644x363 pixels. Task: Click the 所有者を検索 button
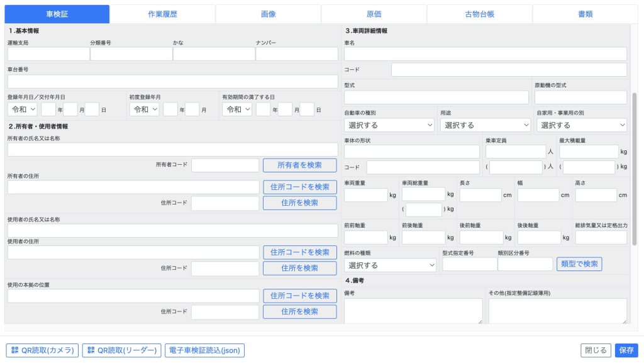[x=299, y=165]
